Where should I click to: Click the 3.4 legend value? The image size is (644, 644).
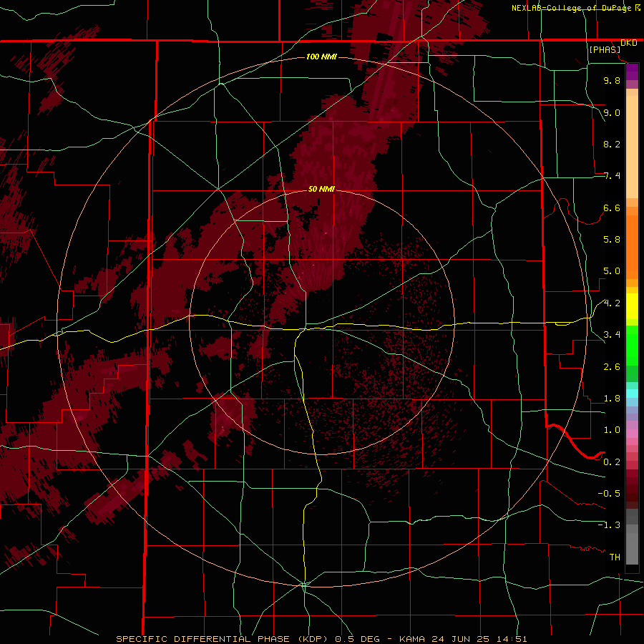coord(612,335)
